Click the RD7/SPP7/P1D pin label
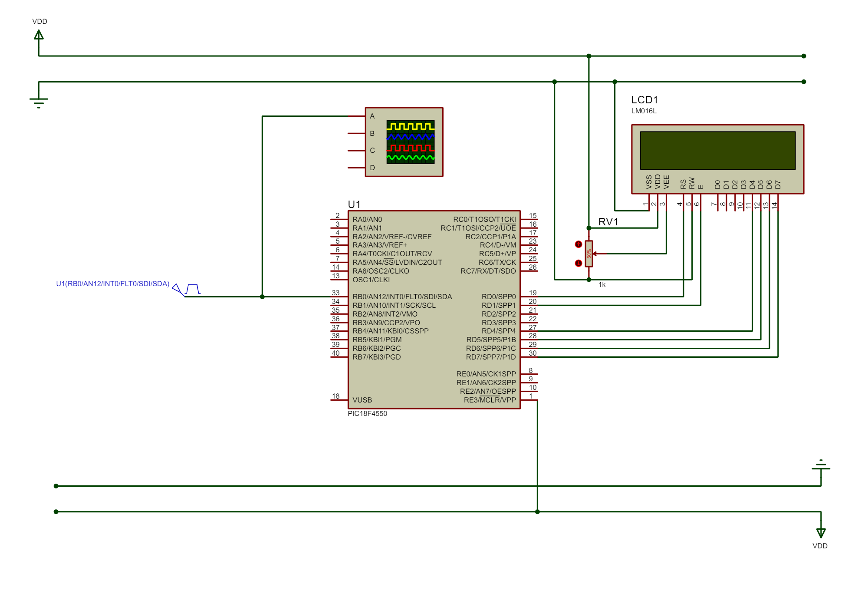The image size is (868, 610). pyautogui.click(x=491, y=357)
